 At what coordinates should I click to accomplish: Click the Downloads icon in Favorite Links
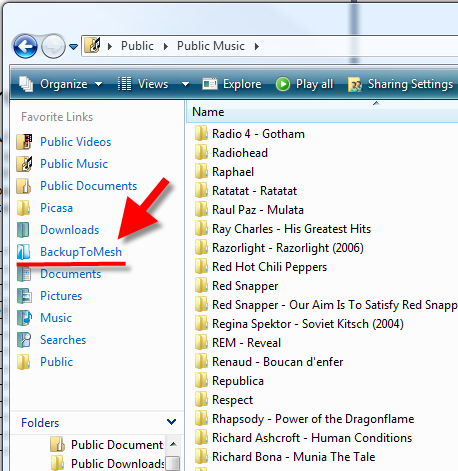(23, 230)
